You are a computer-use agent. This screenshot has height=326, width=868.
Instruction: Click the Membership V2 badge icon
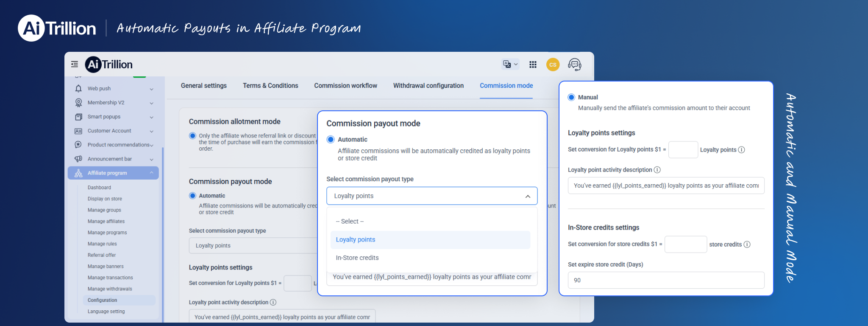click(x=78, y=102)
